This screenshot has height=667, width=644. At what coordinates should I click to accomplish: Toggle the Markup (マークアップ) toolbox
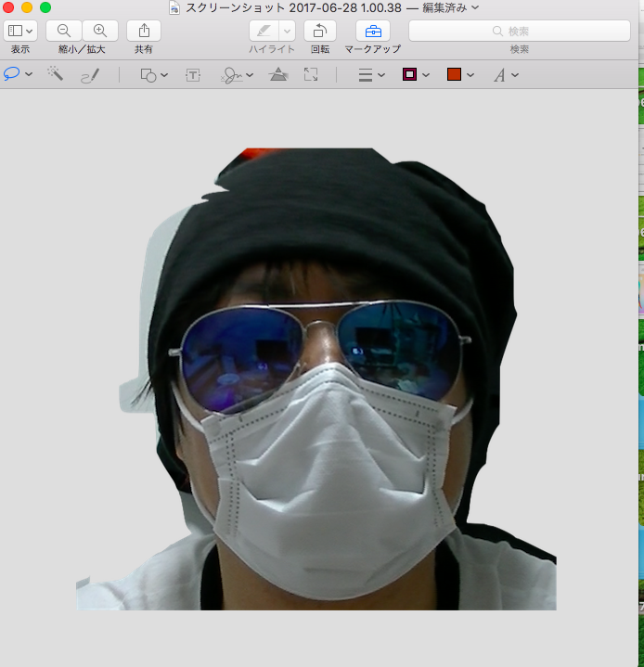coord(373,31)
